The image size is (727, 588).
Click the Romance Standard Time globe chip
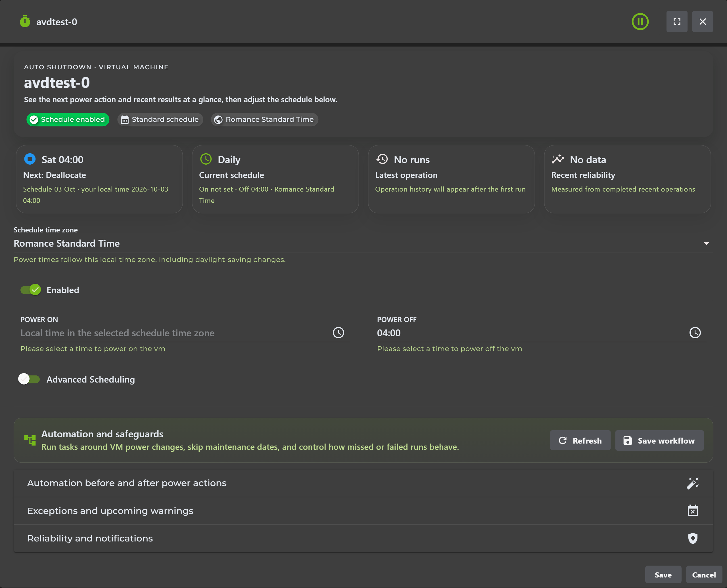click(264, 119)
